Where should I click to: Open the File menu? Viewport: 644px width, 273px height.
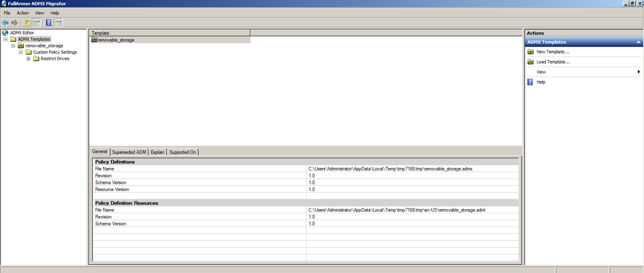click(x=7, y=13)
